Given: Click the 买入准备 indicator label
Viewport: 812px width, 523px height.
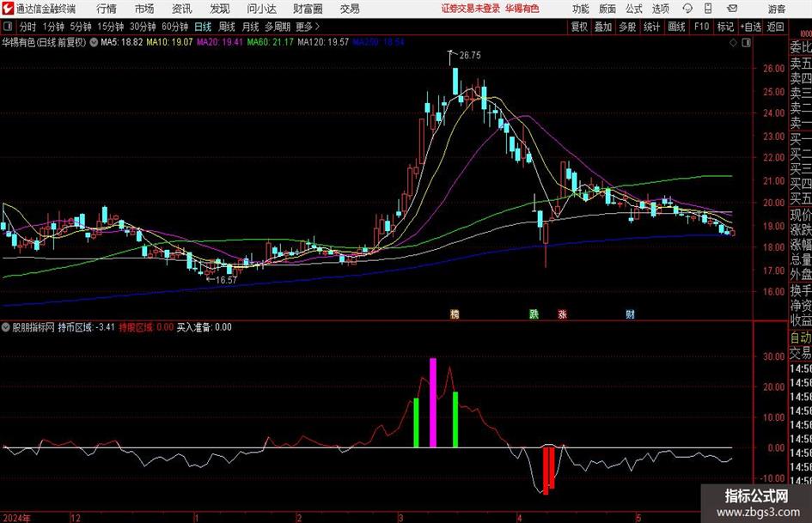Looking at the screenshot, I should (204, 327).
